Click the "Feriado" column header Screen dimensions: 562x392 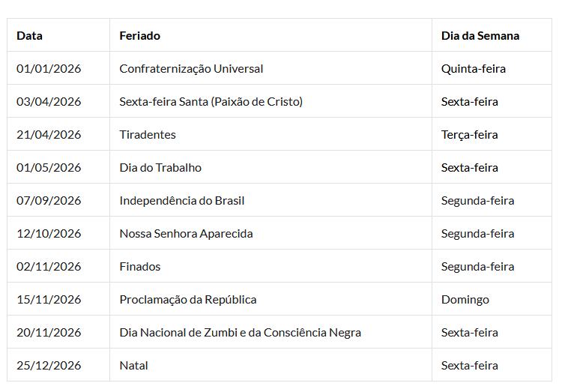[139, 36]
